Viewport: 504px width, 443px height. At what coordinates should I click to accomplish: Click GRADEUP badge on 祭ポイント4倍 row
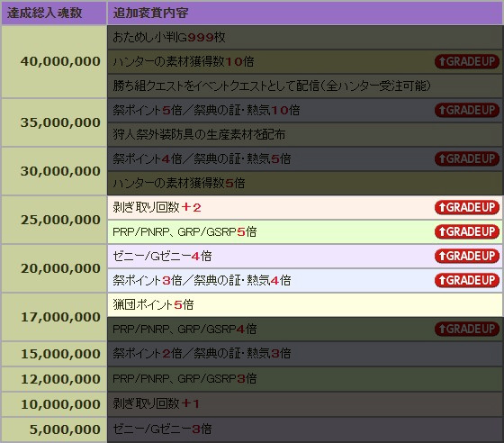(x=467, y=158)
